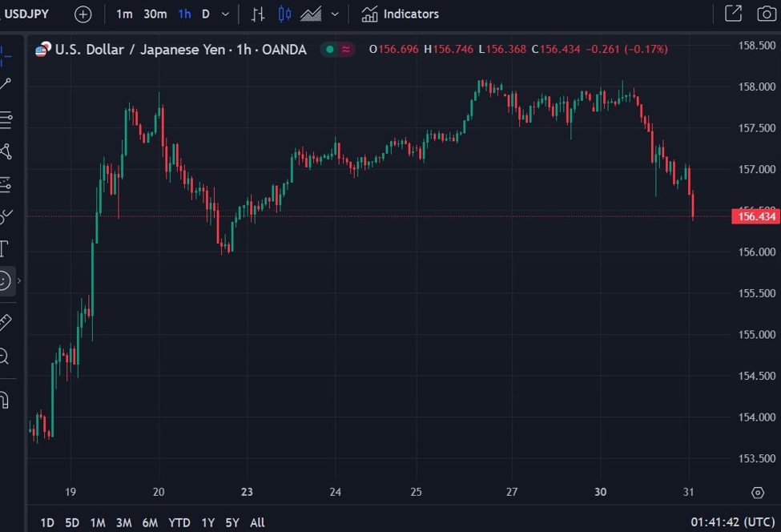
Task: Select the measure ruler tool
Action: 5,322
